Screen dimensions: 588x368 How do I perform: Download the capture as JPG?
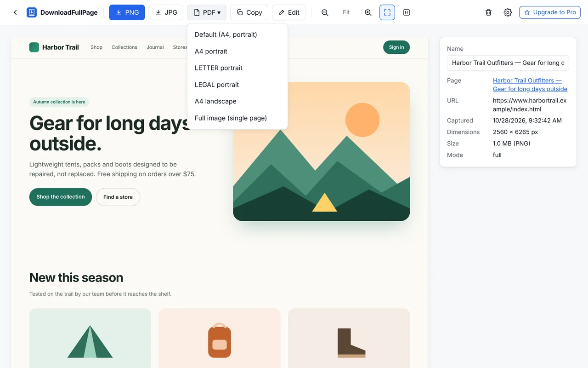[166, 12]
